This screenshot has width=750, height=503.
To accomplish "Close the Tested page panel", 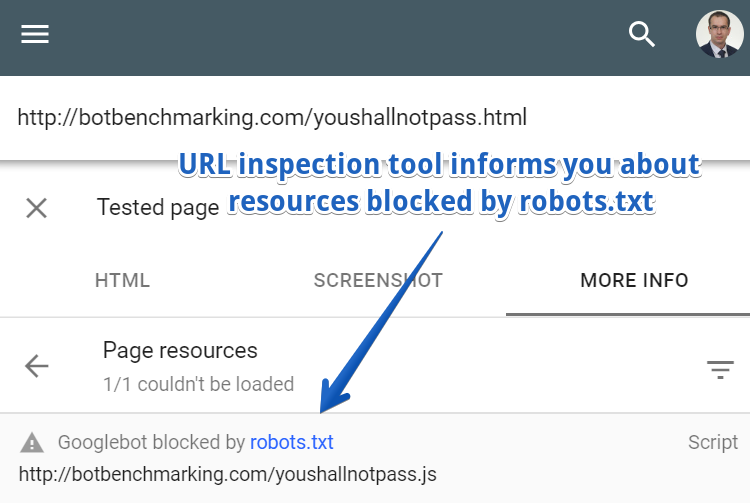I will 36,208.
